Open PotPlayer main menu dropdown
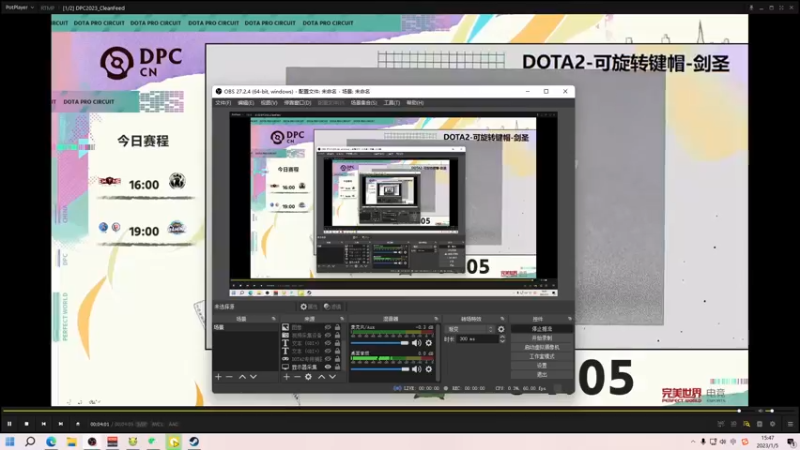800x450 pixels. 19,8
